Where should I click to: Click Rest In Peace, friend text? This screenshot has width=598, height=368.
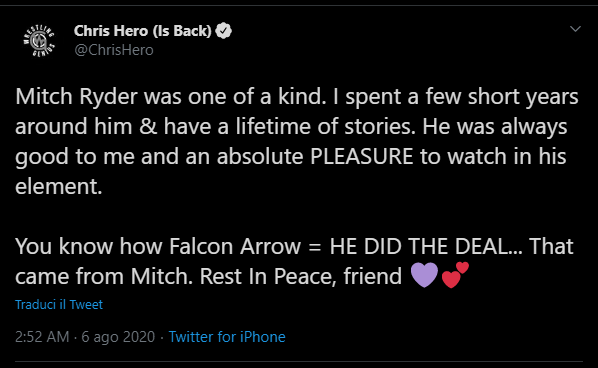(x=301, y=276)
